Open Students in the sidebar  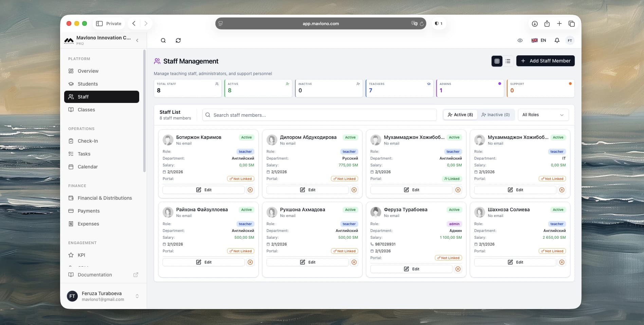(88, 84)
